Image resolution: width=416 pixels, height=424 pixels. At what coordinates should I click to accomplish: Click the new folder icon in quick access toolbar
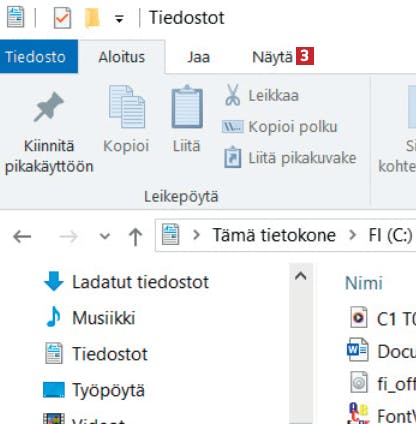pos(92,18)
